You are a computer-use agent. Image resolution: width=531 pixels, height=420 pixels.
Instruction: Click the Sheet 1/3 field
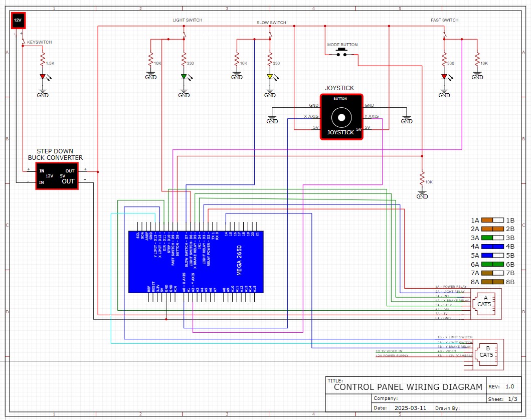click(x=513, y=399)
